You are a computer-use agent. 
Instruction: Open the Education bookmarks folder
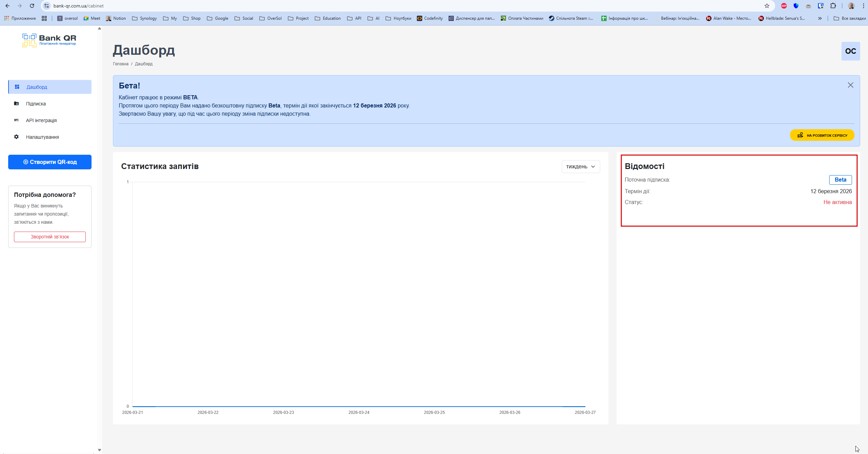coord(328,18)
